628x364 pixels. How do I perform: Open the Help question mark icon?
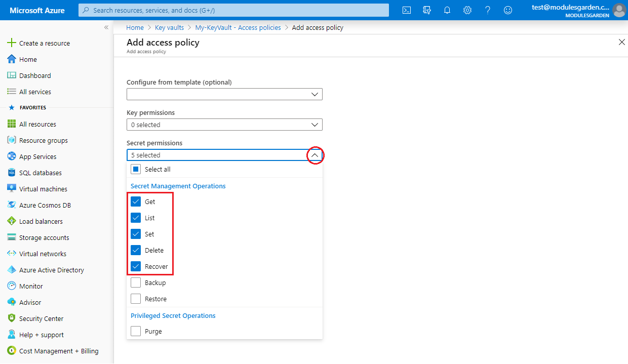[x=488, y=10]
